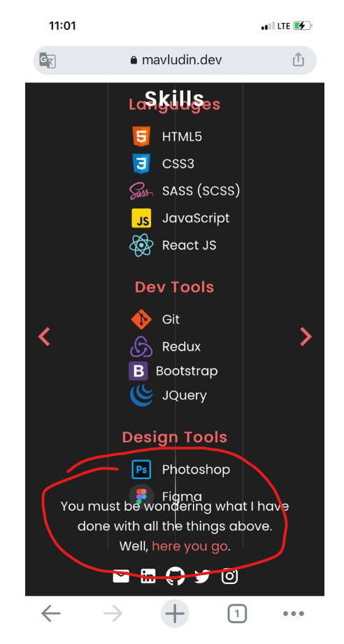Open the LinkedIn profile icon
The height and width of the screenshot is (644, 344).
148,576
